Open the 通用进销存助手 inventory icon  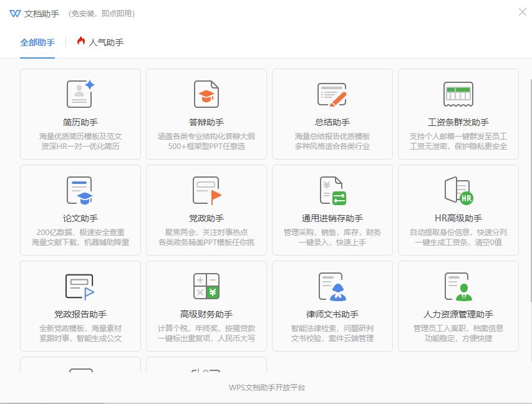(x=332, y=190)
